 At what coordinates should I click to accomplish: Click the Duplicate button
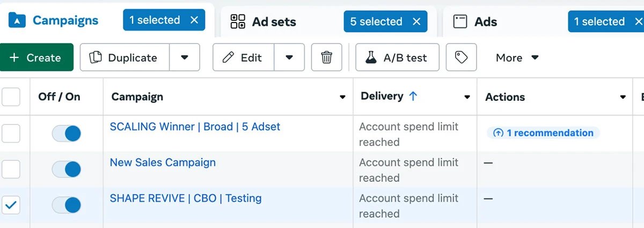point(125,57)
